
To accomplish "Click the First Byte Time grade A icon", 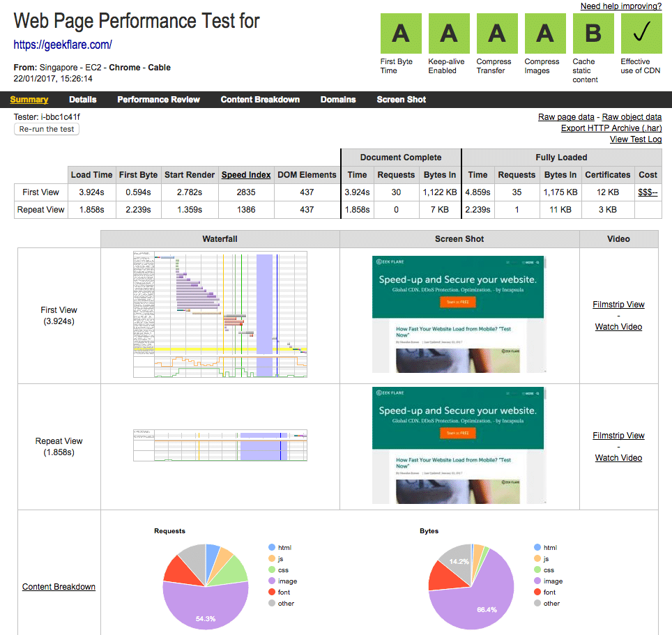I will [401, 33].
